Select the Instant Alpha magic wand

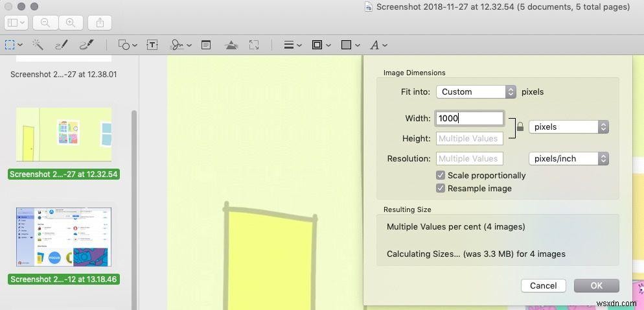(x=38, y=45)
